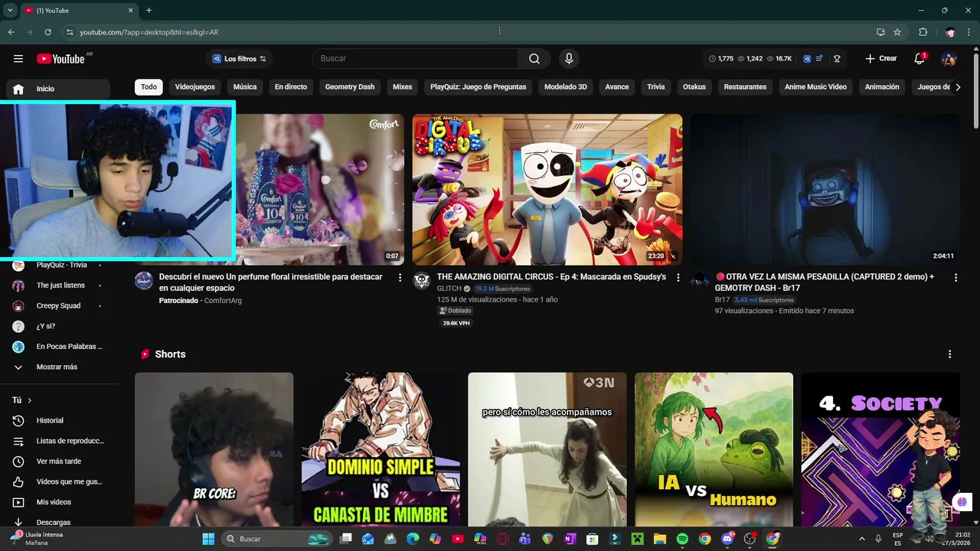Select the Música chip
The height and width of the screenshot is (551, 980).
click(x=245, y=86)
